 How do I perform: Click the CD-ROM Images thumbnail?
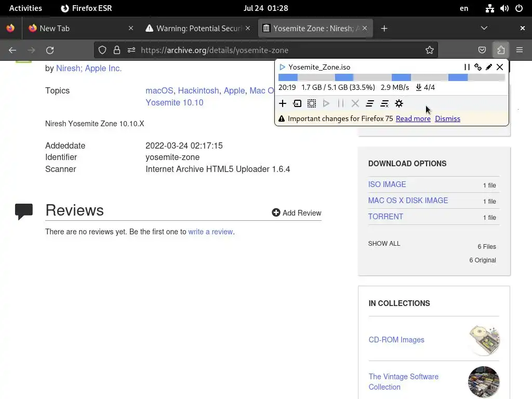click(484, 340)
